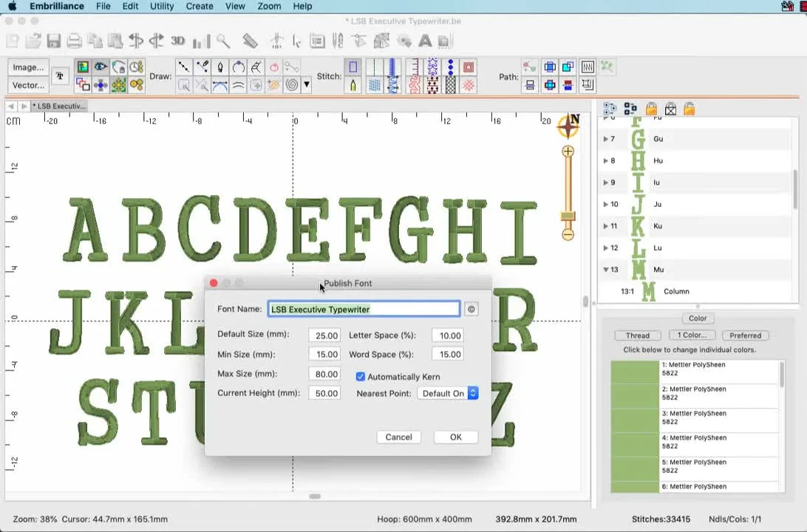Click the Preferred button
807x532 pixels.
(745, 335)
